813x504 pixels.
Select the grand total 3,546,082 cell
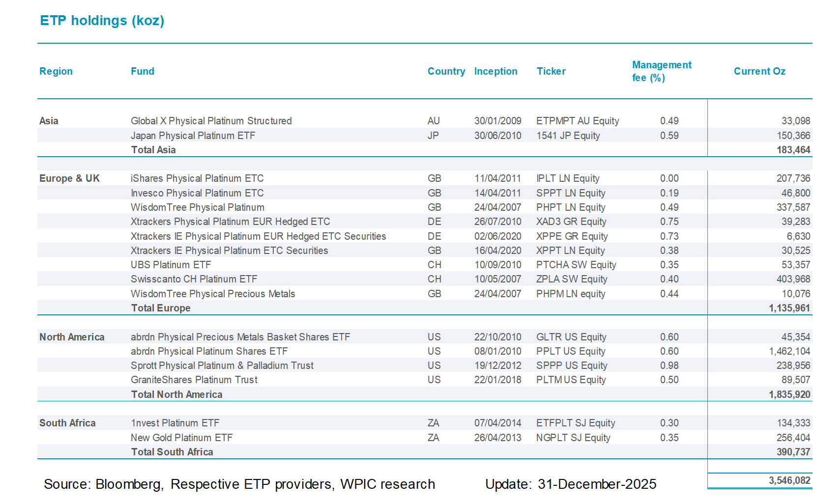click(789, 480)
